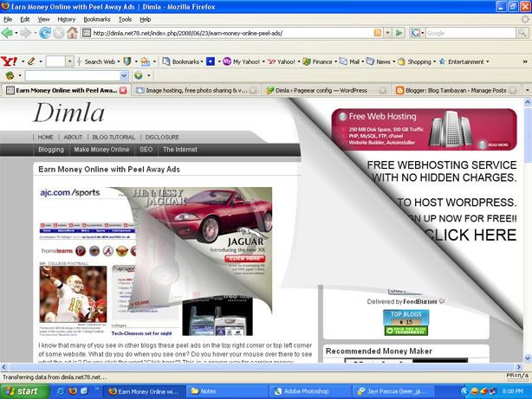Image resolution: width=532 pixels, height=399 pixels.
Task: Click the Yahoo! toolbar logo
Action: click(x=9, y=61)
